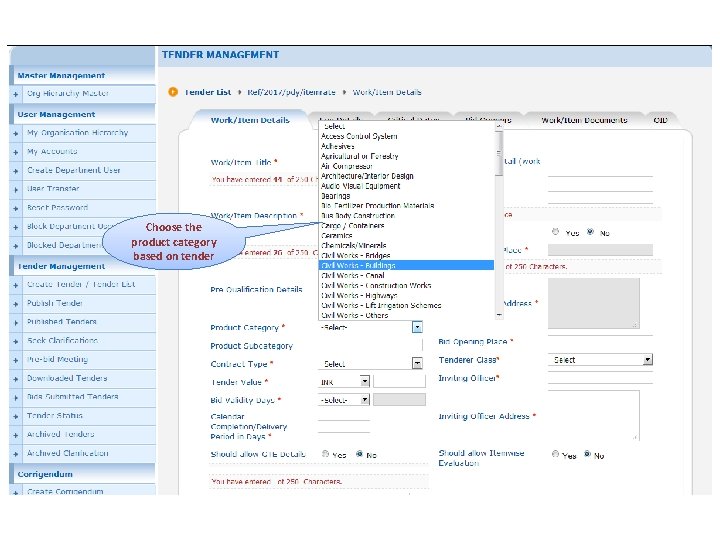The height and width of the screenshot is (540, 720).
Task: Expand plus icon beside Org Hierarchy Master
Action: tap(16, 94)
